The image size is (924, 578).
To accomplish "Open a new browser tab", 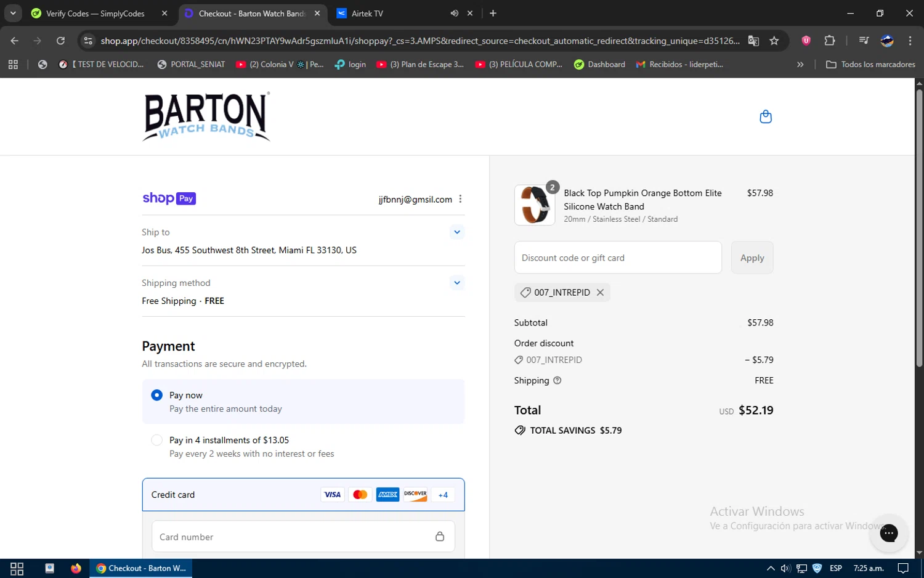I will [x=493, y=14].
